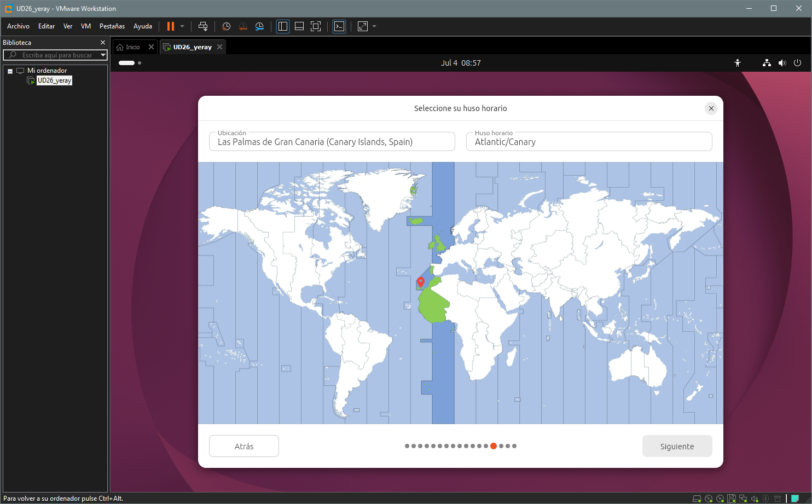Open the message log icon in status bar
Screen dimensions: 812x504
coord(795,499)
